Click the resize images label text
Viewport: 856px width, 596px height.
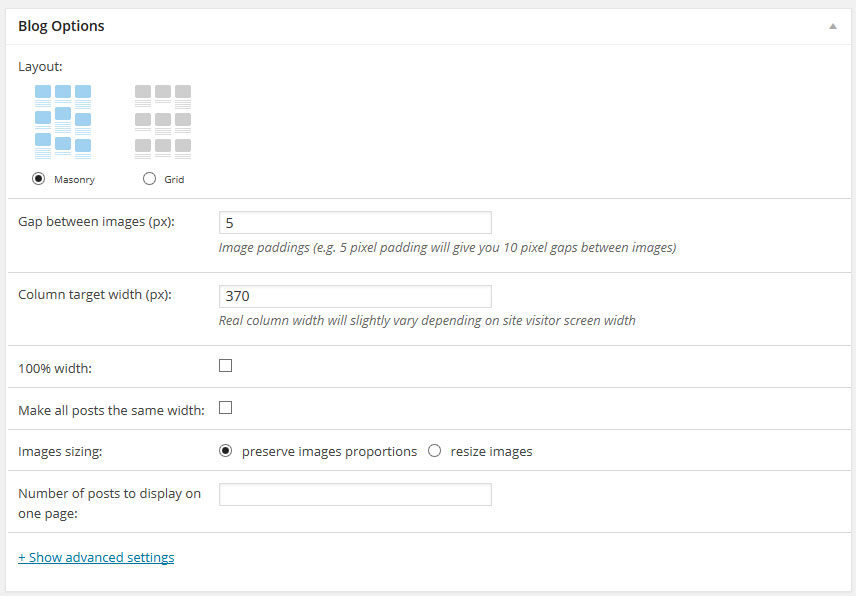491,451
